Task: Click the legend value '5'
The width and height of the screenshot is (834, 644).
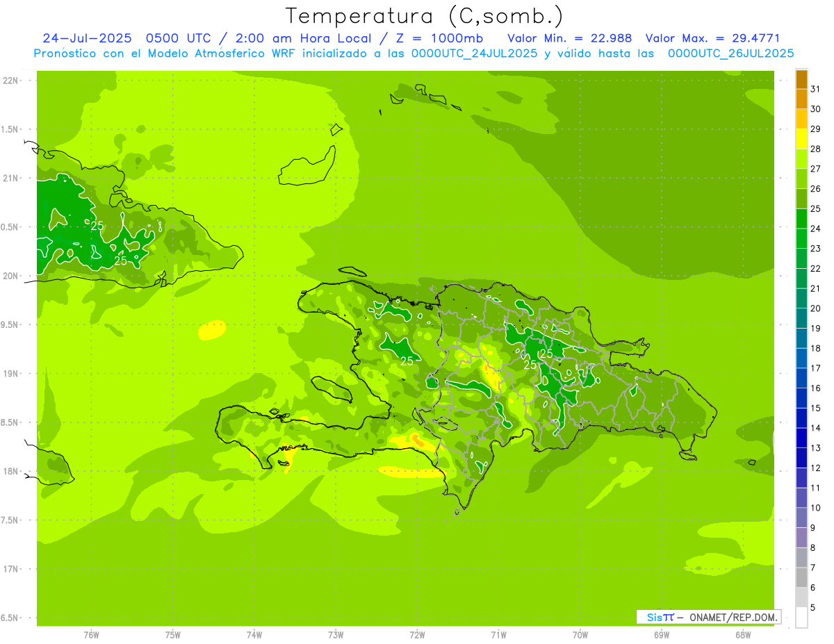Action: click(x=813, y=609)
